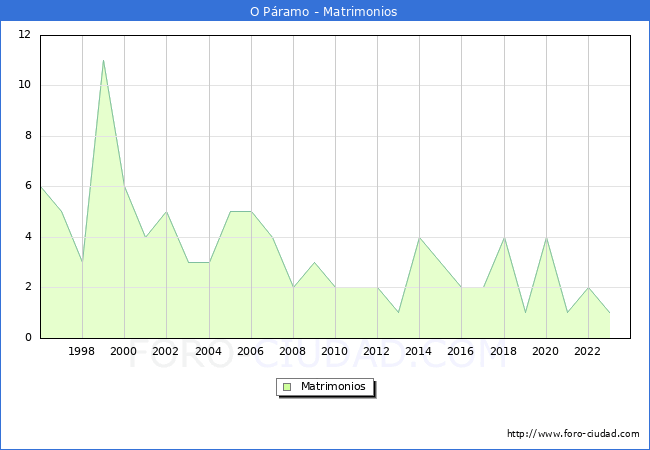Click the green legend swatch for Matrimonios

coord(286,387)
